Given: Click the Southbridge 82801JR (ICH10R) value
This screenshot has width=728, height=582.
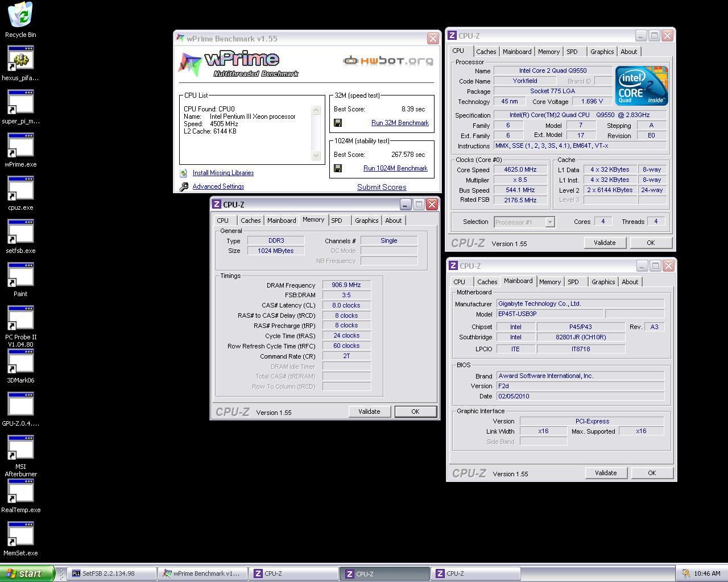Looking at the screenshot, I should tap(581, 337).
